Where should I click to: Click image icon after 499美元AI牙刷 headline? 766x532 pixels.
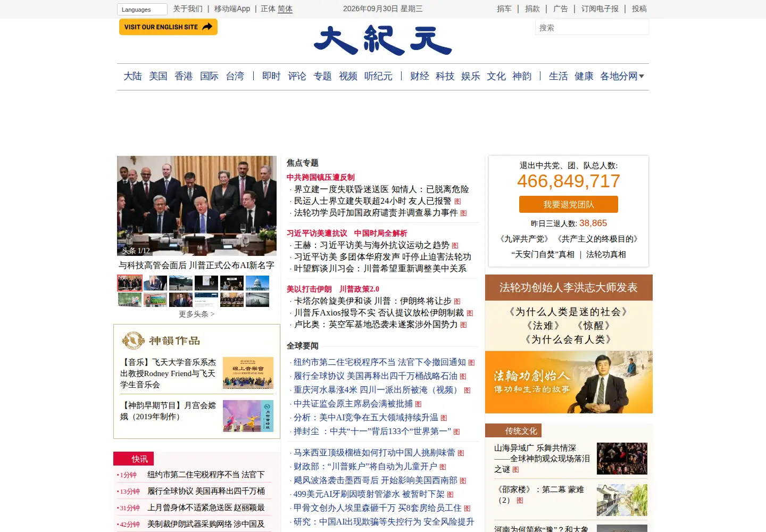(450, 495)
